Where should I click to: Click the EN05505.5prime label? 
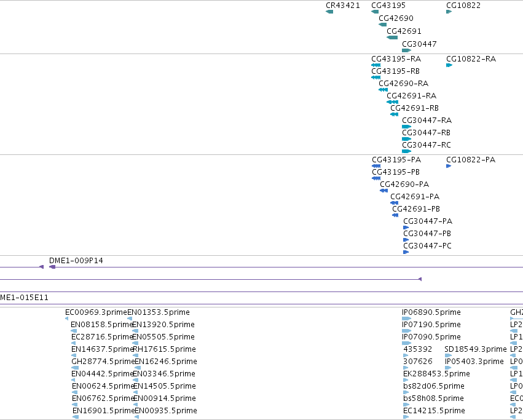pos(163,337)
